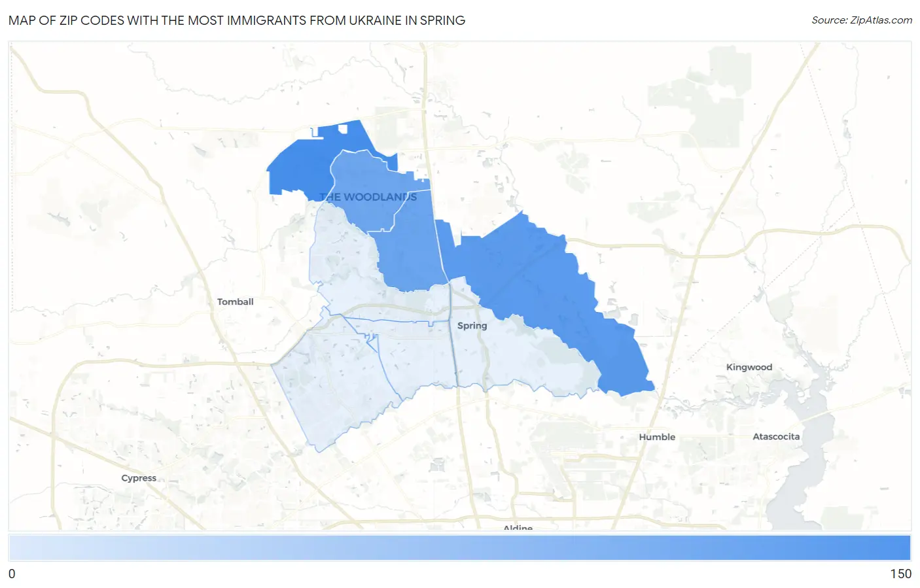This screenshot has height=588, width=920.
Task: Click the Spring city label on map
Action: coord(472,326)
